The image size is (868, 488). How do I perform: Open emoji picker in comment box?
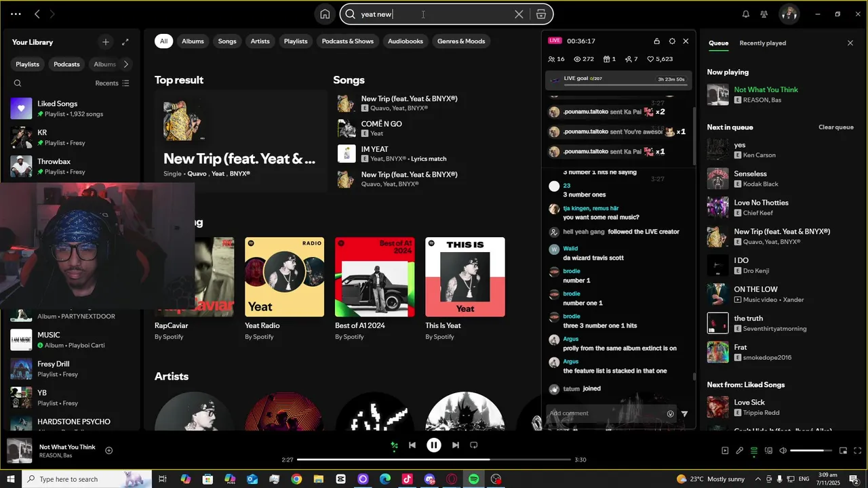coord(671,413)
